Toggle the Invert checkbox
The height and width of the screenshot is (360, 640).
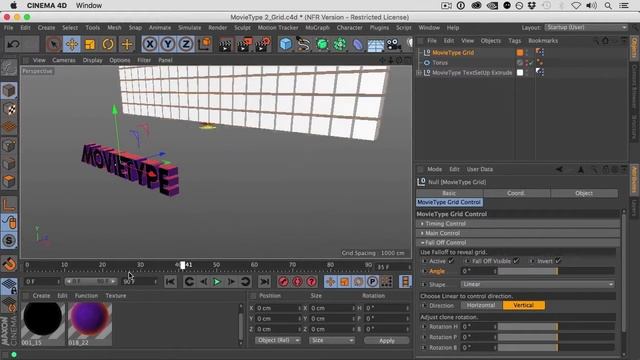(x=558, y=261)
